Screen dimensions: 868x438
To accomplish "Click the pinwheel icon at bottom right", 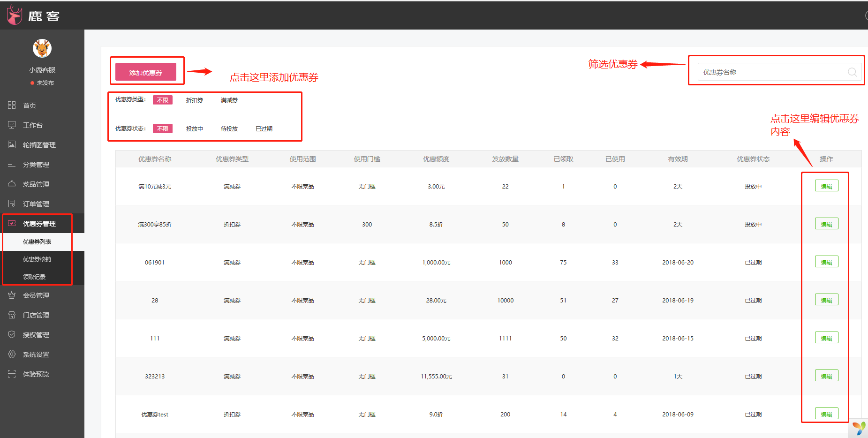I will point(859,428).
